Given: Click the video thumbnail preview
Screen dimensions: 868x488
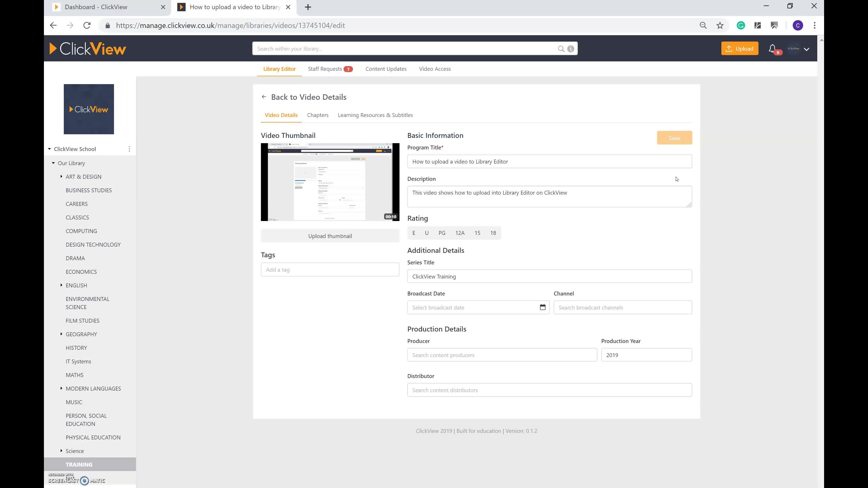Looking at the screenshot, I should pos(330,182).
